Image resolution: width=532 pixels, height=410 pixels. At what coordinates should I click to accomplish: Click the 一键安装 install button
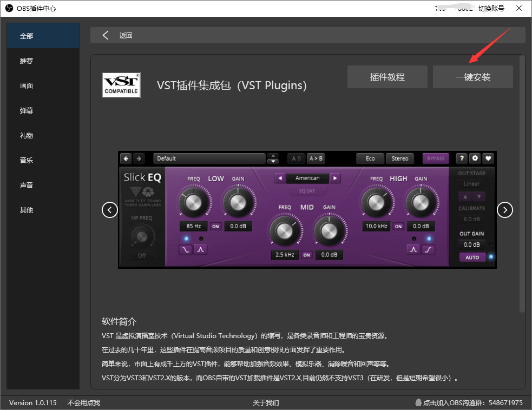pos(473,77)
